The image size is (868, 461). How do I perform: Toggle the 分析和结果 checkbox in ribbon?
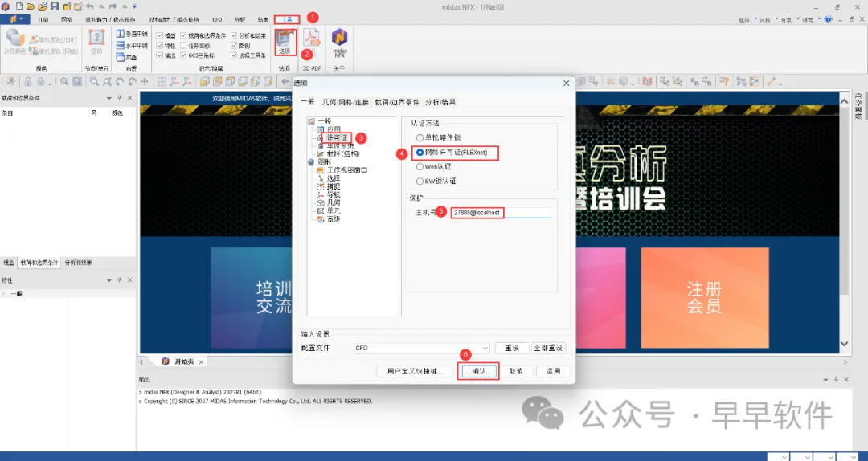pos(234,35)
